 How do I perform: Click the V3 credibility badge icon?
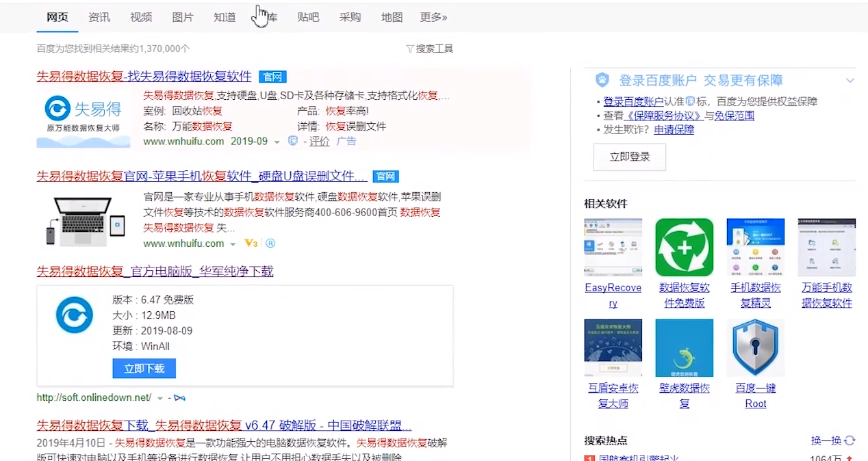tap(251, 243)
